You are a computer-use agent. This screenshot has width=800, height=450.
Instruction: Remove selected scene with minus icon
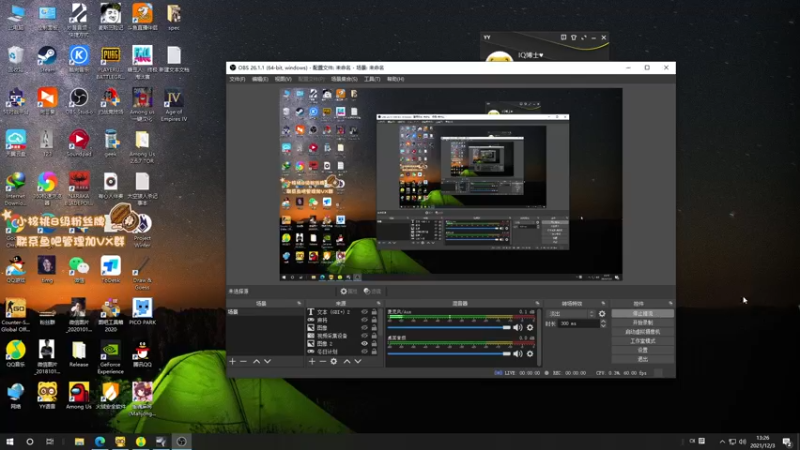coord(243,361)
